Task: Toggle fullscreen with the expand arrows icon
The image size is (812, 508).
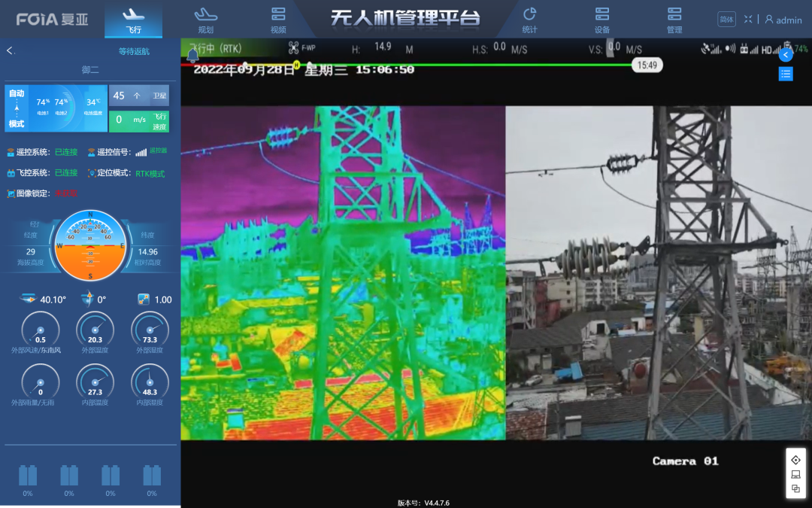Action: click(x=748, y=20)
